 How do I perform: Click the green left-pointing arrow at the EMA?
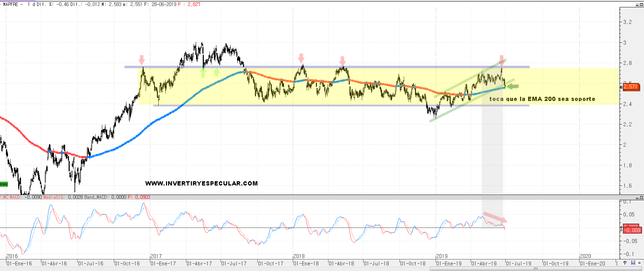point(513,86)
